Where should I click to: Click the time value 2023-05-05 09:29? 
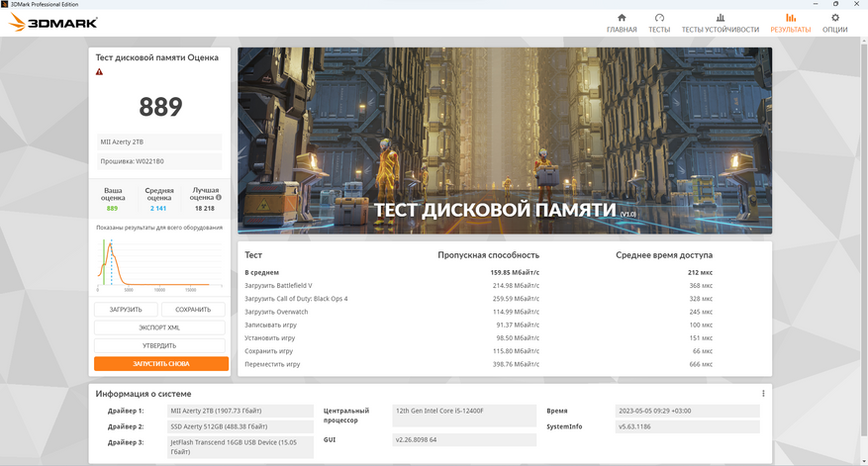click(687, 411)
